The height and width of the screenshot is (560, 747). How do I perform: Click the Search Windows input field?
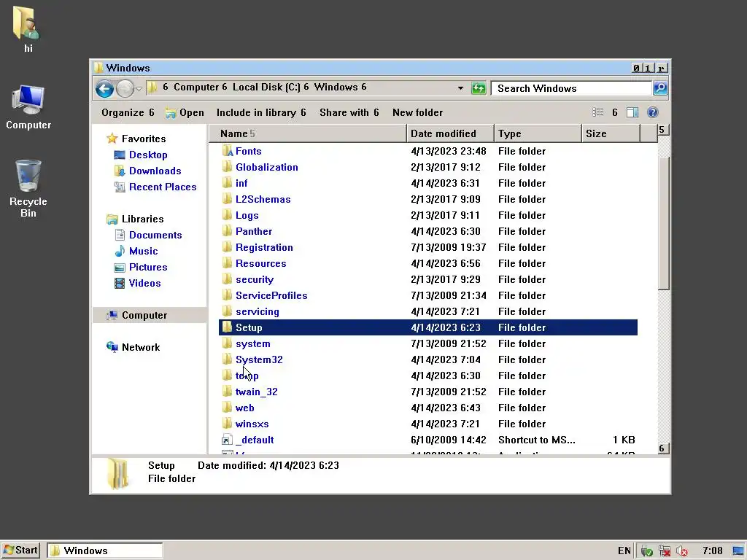(570, 88)
